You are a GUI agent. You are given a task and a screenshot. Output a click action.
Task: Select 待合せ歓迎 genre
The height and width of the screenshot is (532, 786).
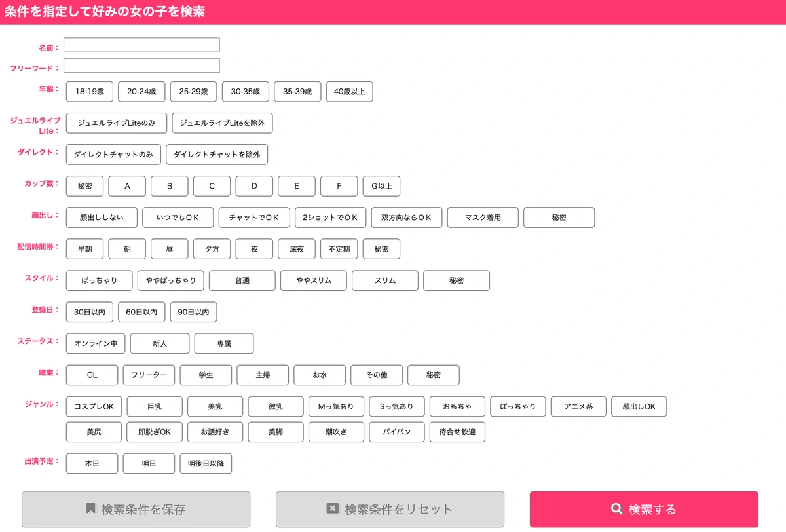pos(458,432)
